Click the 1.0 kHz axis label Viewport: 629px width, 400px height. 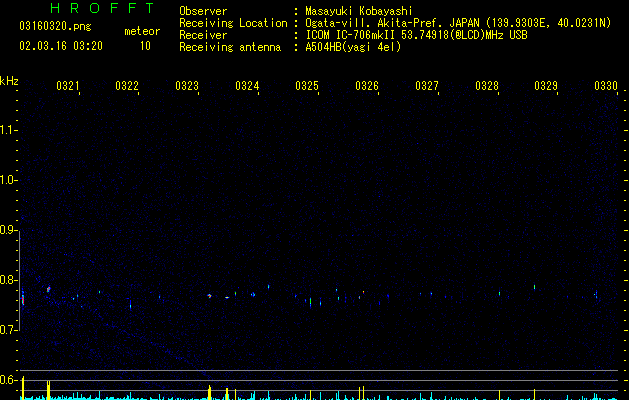pos(8,180)
